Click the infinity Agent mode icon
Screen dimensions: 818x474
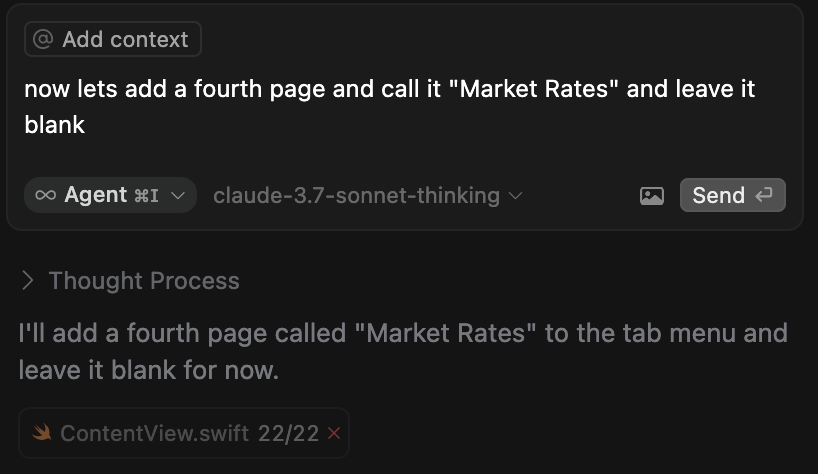point(45,195)
